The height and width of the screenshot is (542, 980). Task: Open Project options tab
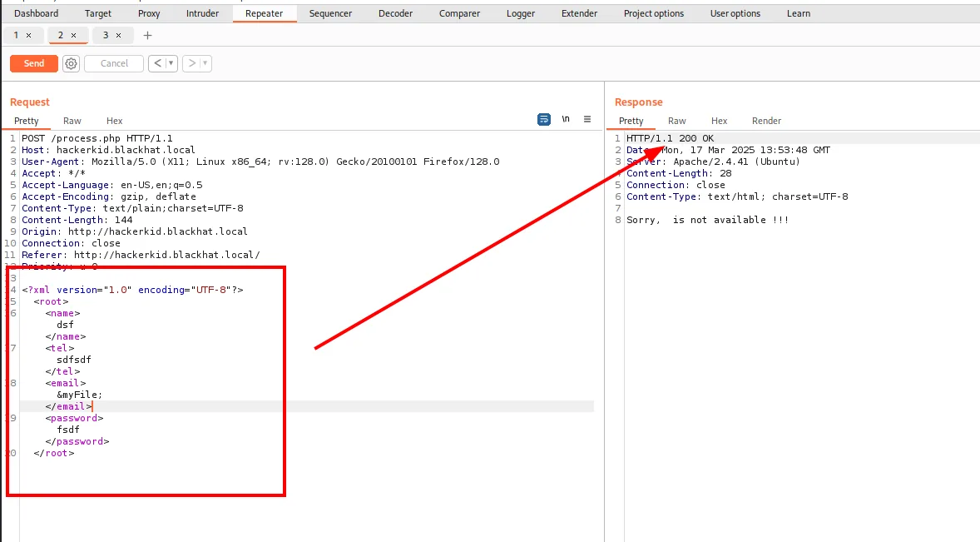click(x=654, y=13)
